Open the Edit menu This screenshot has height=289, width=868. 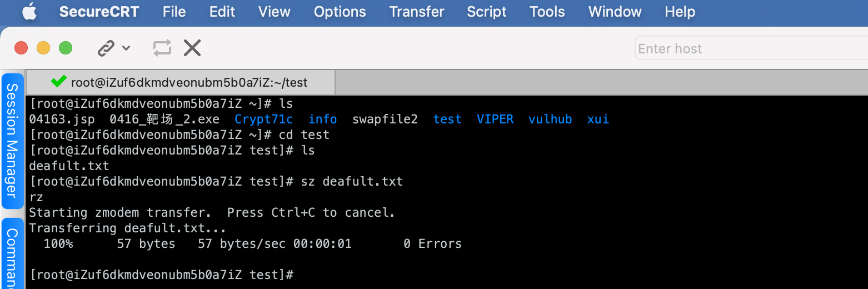[222, 12]
